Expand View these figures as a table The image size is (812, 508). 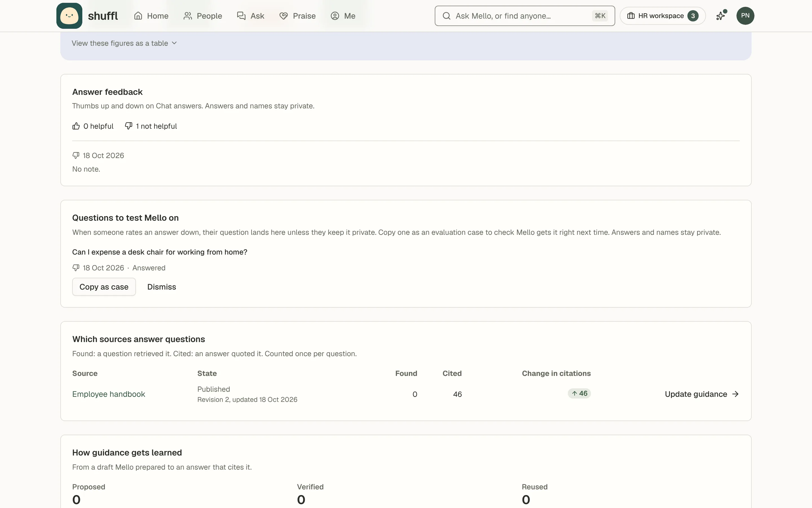[124, 43]
